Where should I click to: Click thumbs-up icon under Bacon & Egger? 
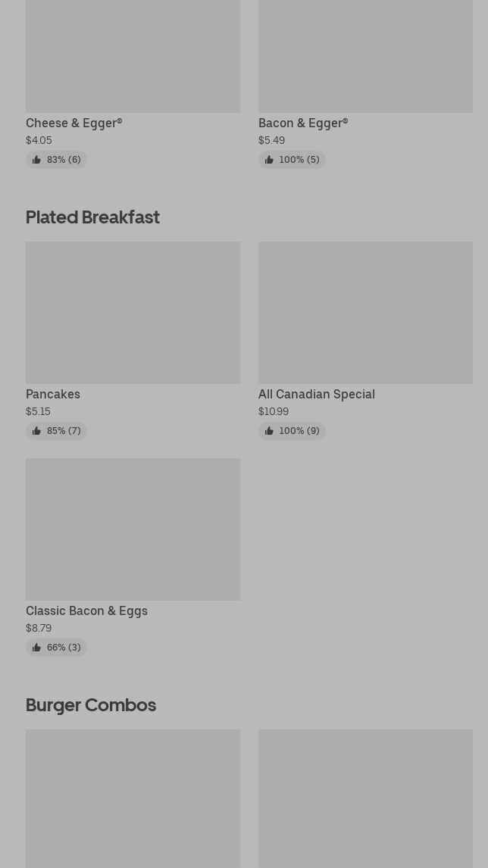(x=269, y=160)
